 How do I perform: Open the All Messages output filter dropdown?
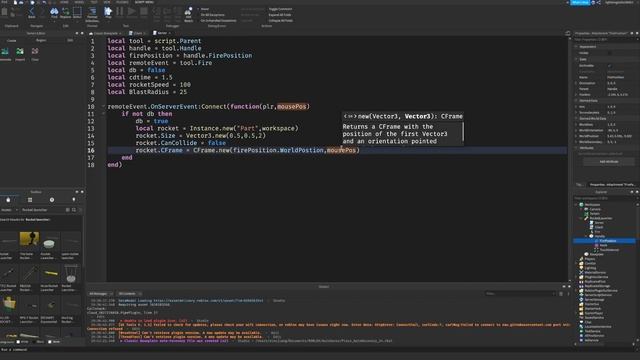[101, 293]
